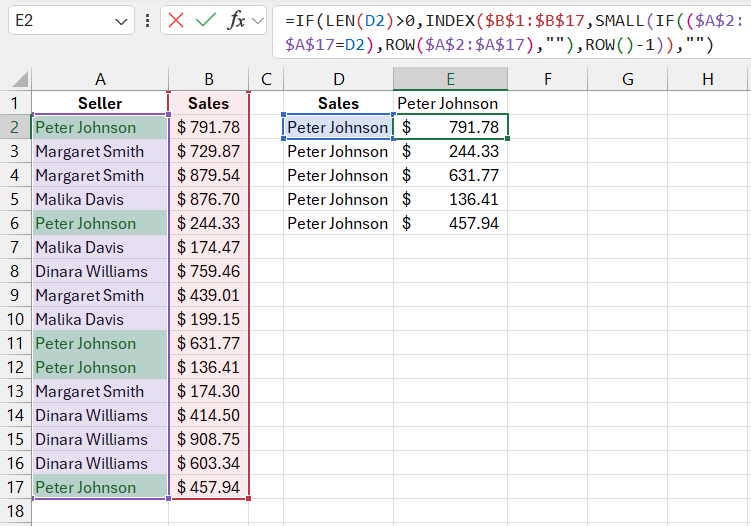
Task: Click the $ 729.87 sales value
Action: pyautogui.click(x=209, y=151)
